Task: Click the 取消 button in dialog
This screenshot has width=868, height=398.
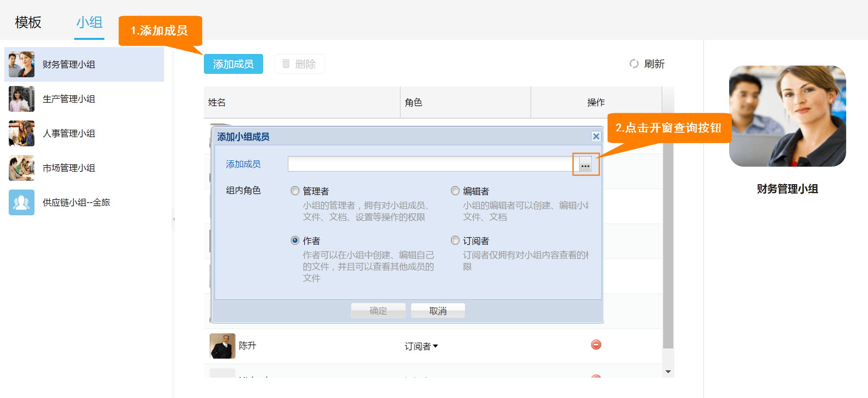Action: click(x=438, y=311)
